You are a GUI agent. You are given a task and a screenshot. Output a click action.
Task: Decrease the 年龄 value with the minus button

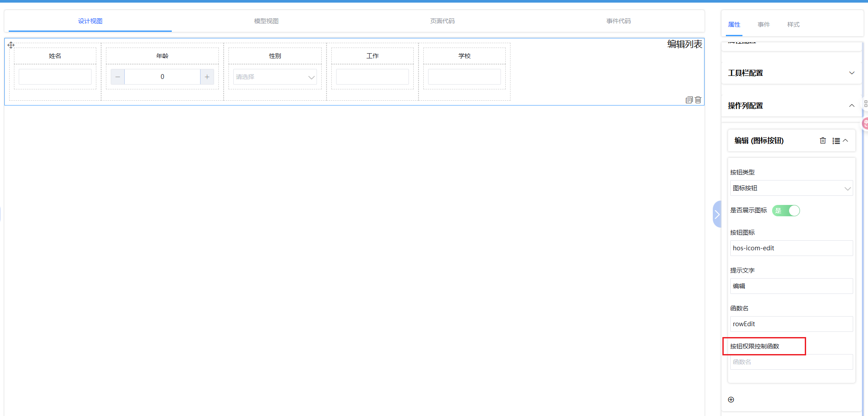coord(118,77)
